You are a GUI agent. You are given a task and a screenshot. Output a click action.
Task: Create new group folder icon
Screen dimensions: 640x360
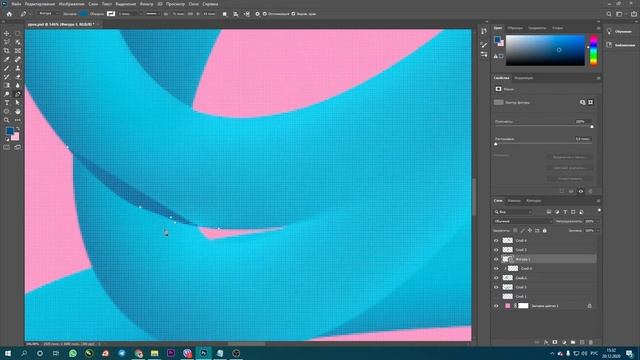(573, 342)
